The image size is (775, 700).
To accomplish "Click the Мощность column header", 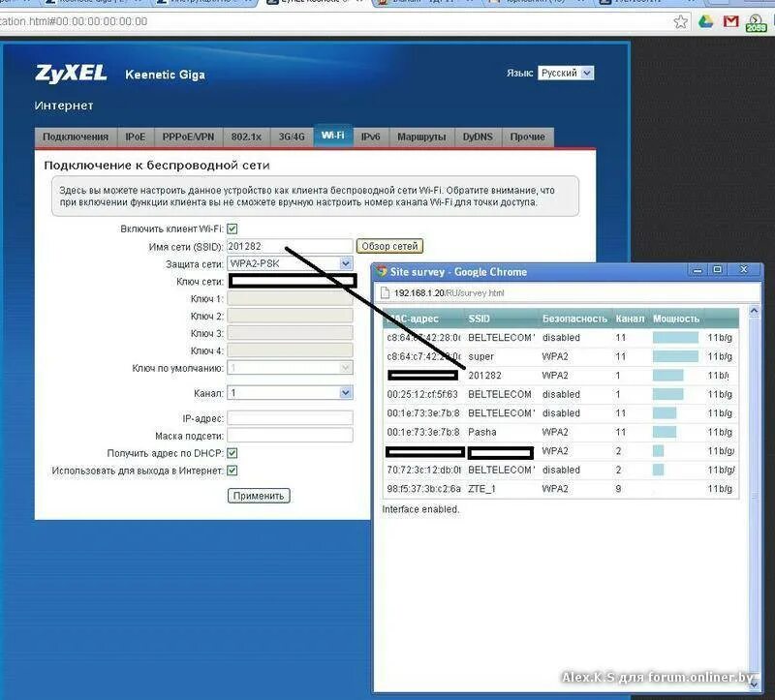I will [676, 320].
